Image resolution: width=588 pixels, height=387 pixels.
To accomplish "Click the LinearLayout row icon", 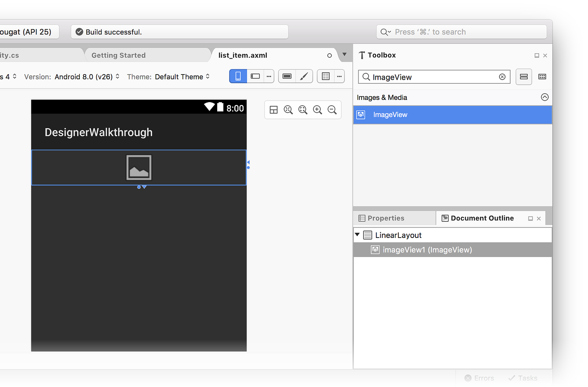I will [x=367, y=235].
